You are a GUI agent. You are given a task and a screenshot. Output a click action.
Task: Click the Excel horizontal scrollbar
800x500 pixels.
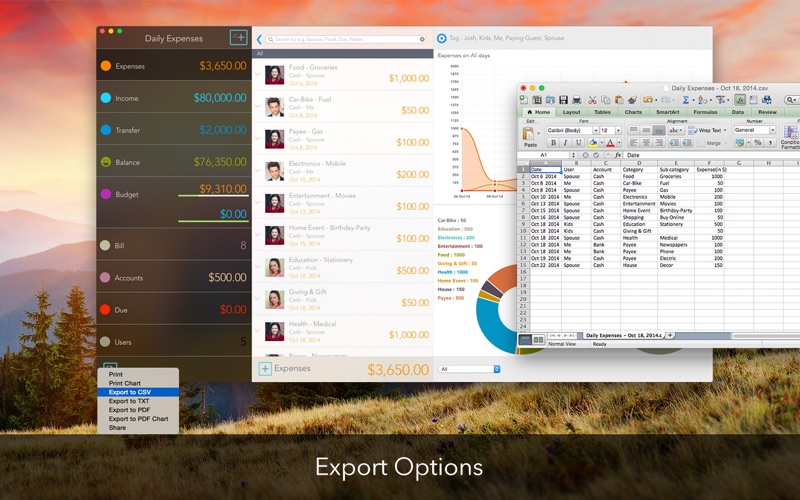pyautogui.click(x=766, y=336)
